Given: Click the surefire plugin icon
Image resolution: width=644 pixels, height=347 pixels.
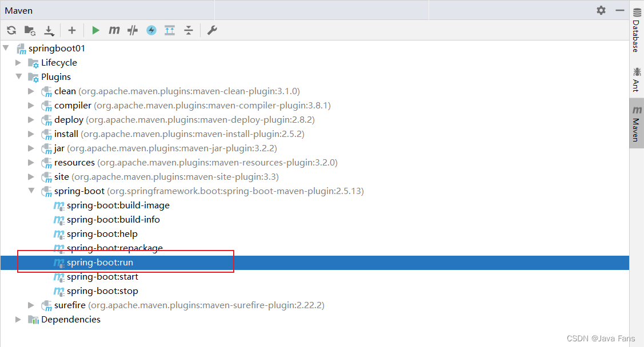Looking at the screenshot, I should 46,305.
